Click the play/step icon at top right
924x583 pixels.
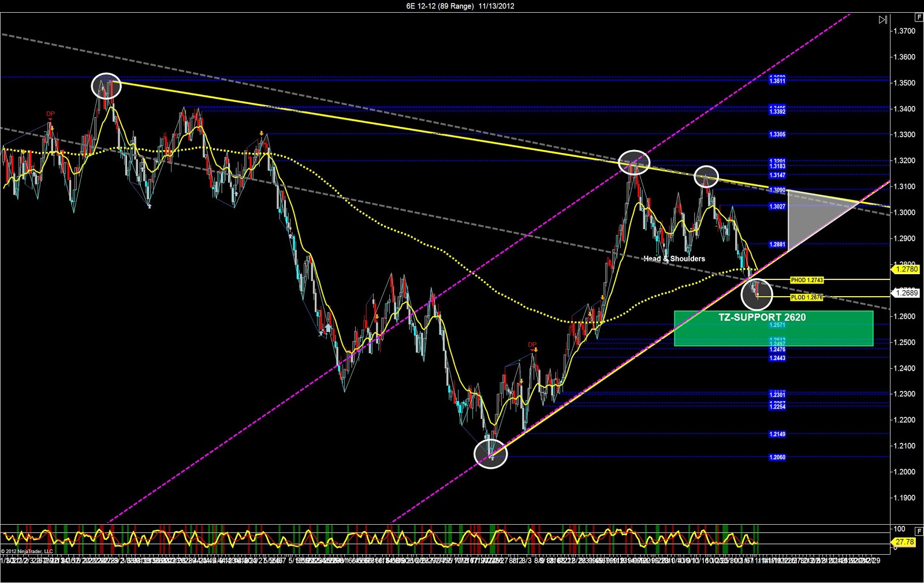pos(883,19)
